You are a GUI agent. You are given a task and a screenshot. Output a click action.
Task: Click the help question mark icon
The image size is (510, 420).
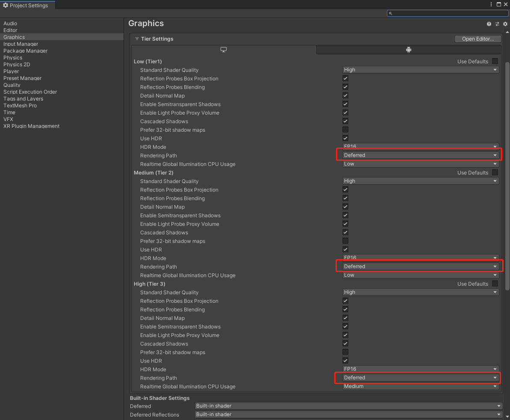coord(489,24)
